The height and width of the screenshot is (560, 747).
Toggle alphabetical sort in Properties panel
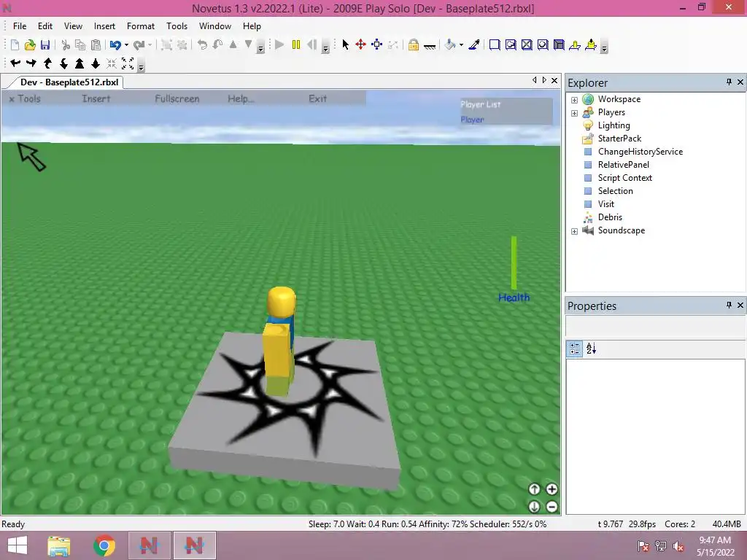tap(591, 349)
